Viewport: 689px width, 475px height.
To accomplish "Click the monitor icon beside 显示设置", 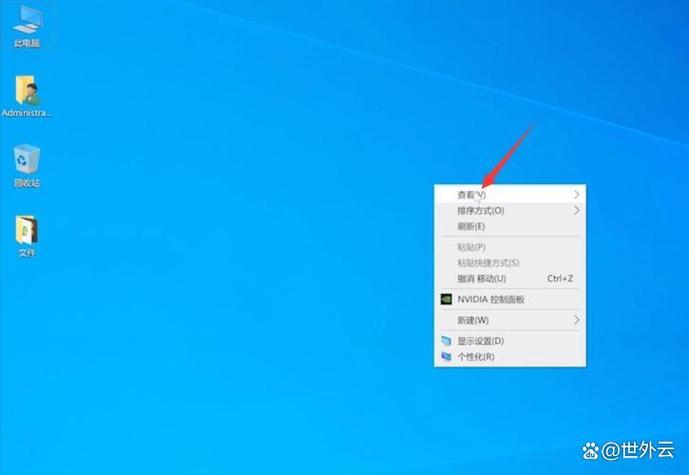I will pyautogui.click(x=446, y=341).
